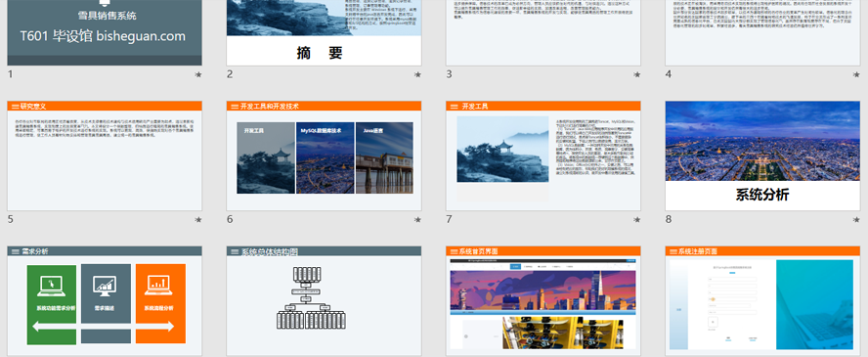
Task: Click the star icon beneath slide 5
Action: [198, 220]
